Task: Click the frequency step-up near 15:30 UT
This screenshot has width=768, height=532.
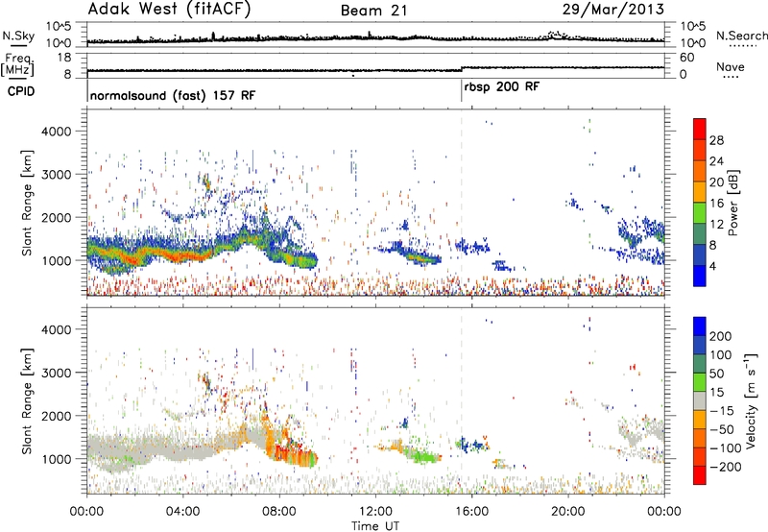Action: coord(462,68)
